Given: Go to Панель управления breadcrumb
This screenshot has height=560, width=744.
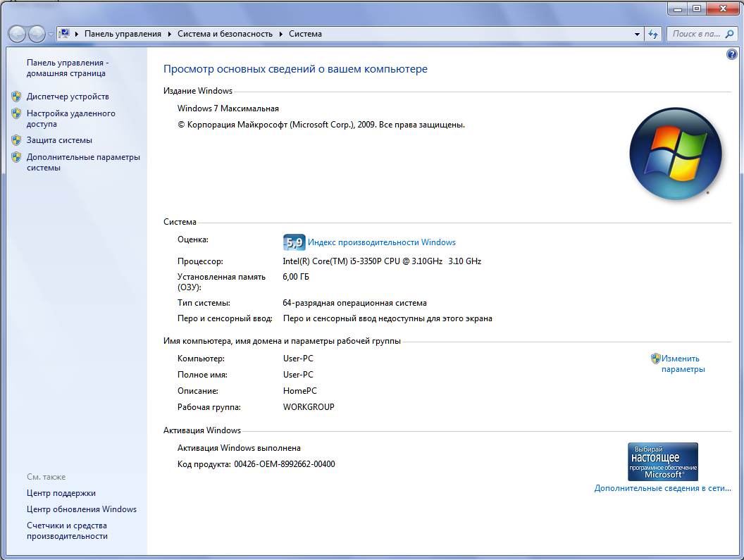Looking at the screenshot, I should (x=123, y=35).
